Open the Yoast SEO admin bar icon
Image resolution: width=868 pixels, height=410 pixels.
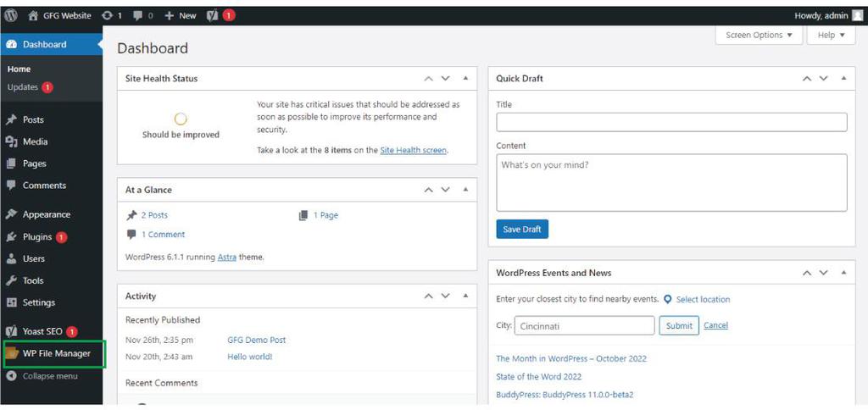click(213, 15)
